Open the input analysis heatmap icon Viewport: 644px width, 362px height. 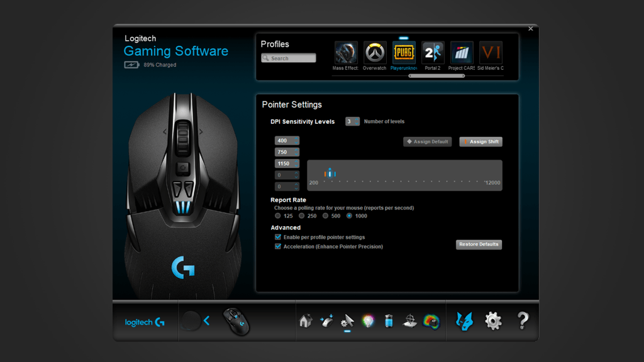pos(431,321)
